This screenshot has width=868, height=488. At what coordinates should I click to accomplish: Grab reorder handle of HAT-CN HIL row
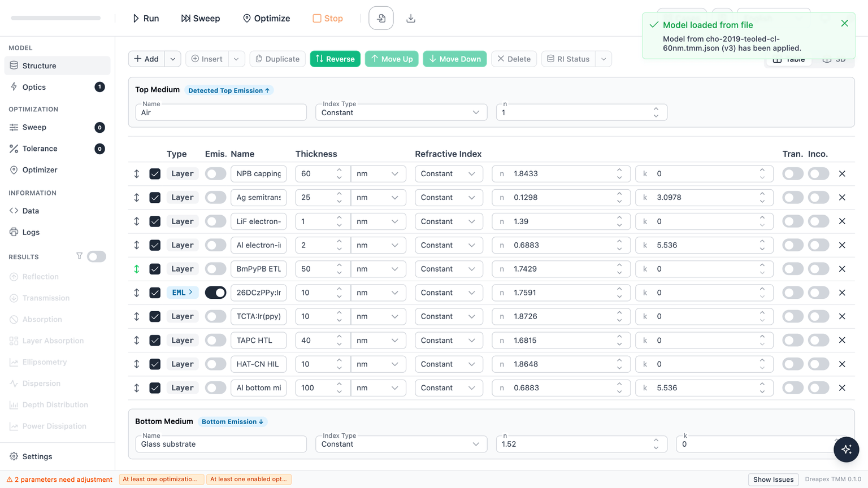137,364
